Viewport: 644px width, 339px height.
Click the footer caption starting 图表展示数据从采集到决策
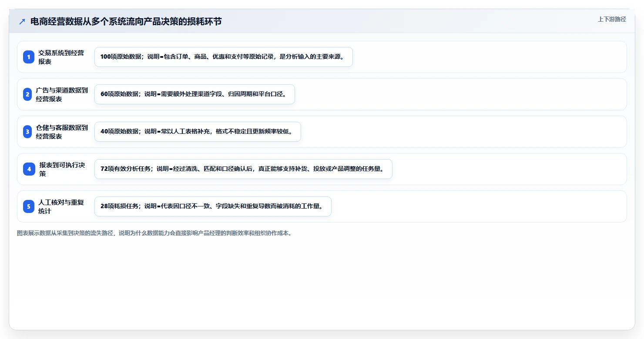pos(154,233)
